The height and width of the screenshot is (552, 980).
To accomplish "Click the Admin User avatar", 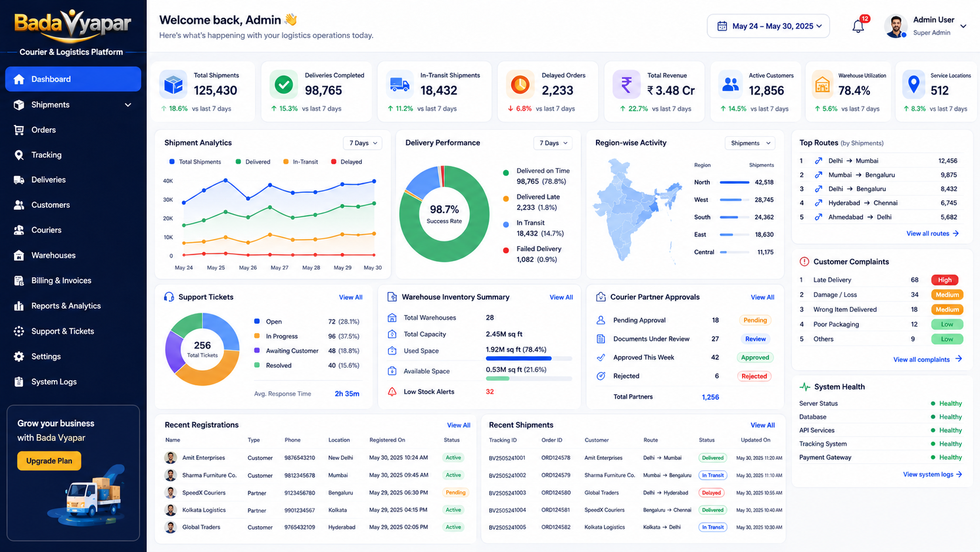I will coord(896,26).
